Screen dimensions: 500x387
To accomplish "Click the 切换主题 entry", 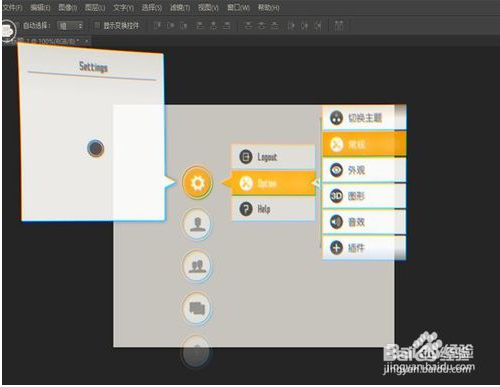I will click(364, 118).
